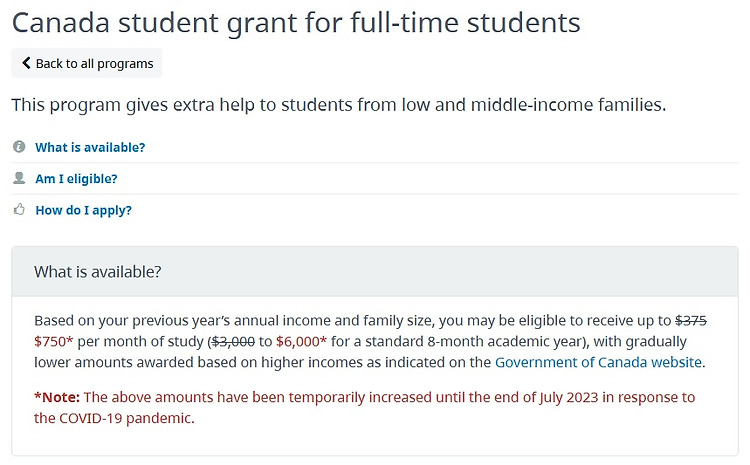Visit the Government of Canada website link
This screenshot has width=750, height=465.
598,362
